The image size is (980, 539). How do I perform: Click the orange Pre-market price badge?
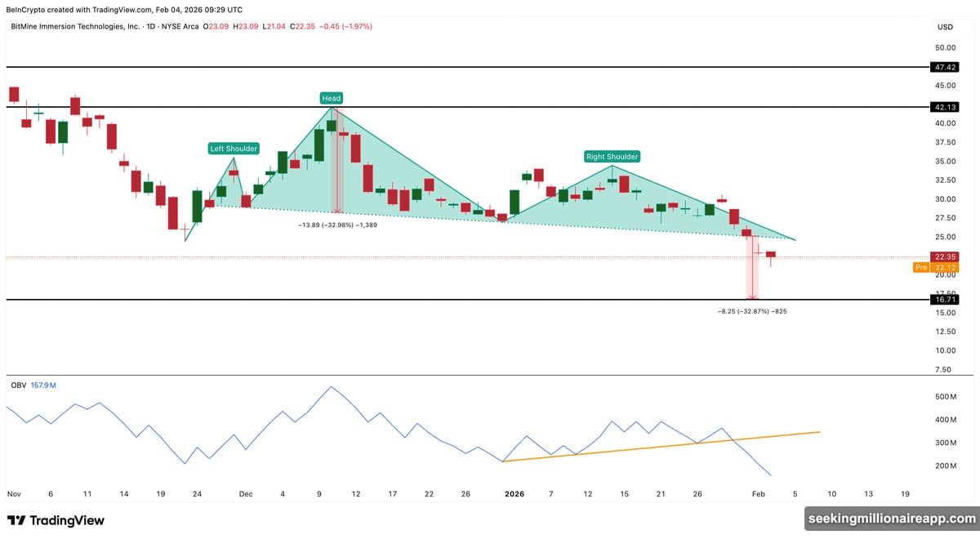tap(921, 266)
